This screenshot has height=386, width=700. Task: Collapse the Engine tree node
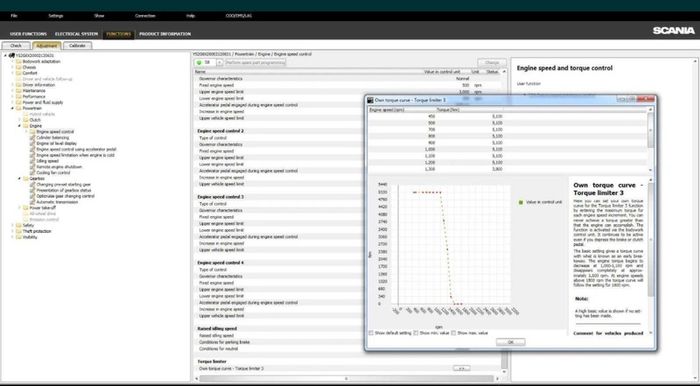pos(20,126)
